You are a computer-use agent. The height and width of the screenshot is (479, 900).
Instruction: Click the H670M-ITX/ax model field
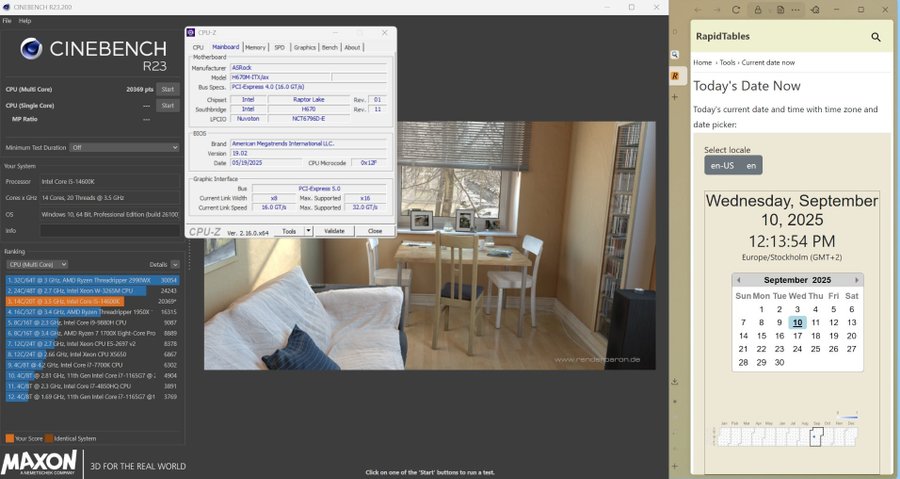pos(280,77)
